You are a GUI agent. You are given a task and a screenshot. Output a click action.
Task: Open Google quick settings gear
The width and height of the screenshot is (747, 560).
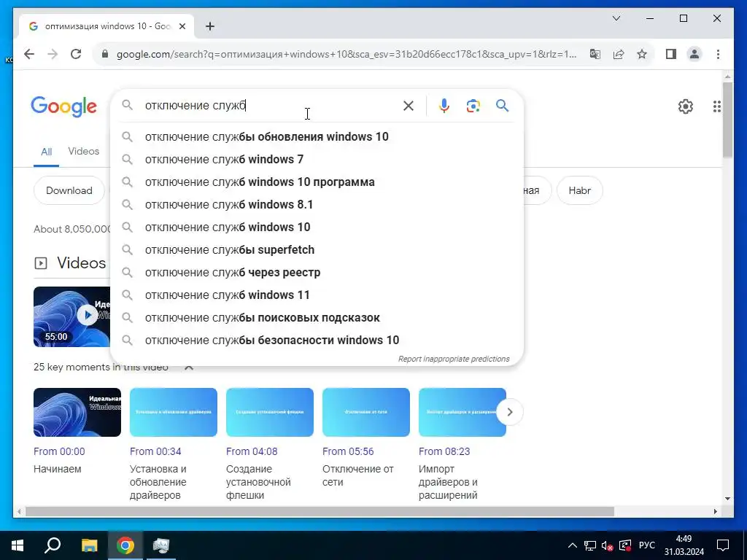(x=685, y=106)
